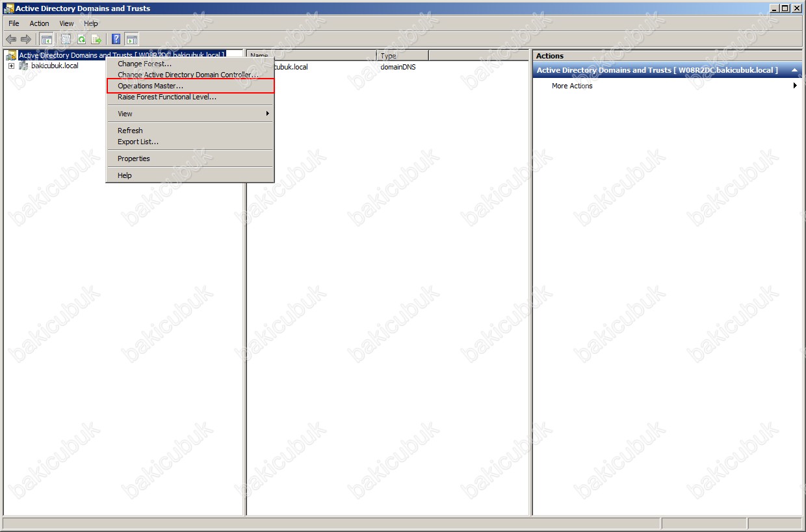Maximize the window
The height and width of the screenshot is (532, 806).
point(785,8)
